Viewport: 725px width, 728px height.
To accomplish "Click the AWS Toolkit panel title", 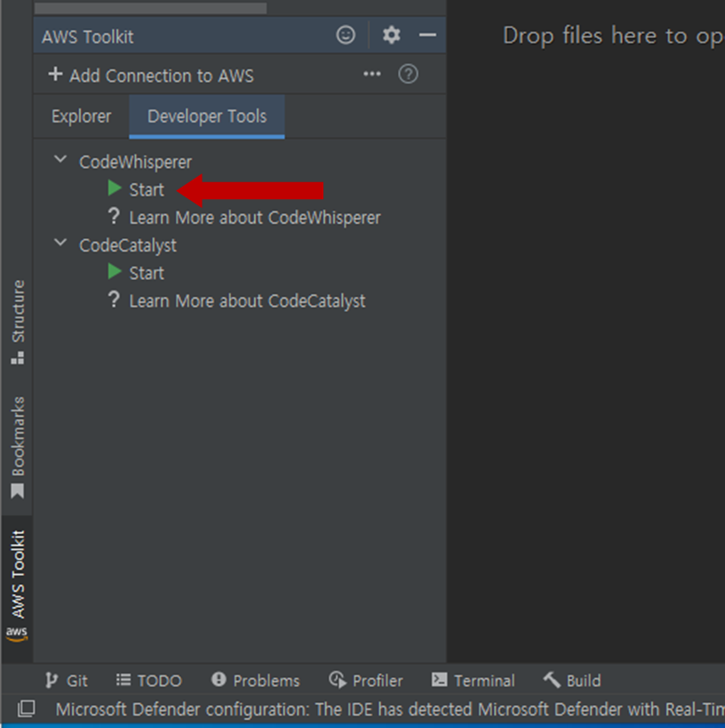I will point(88,36).
